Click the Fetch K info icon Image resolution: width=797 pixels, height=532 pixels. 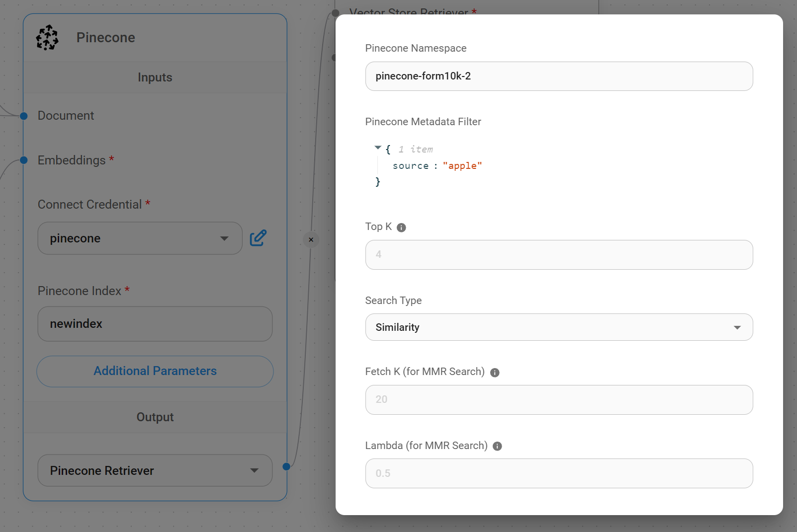coord(494,373)
